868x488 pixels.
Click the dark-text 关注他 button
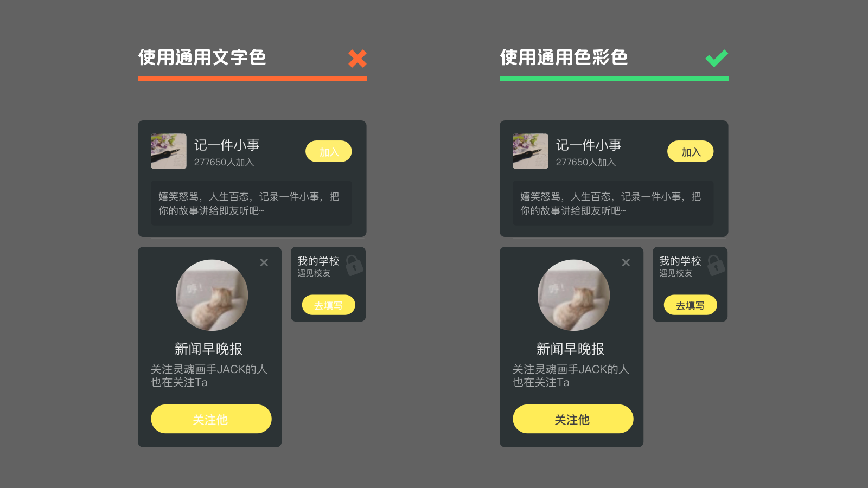pyautogui.click(x=573, y=419)
